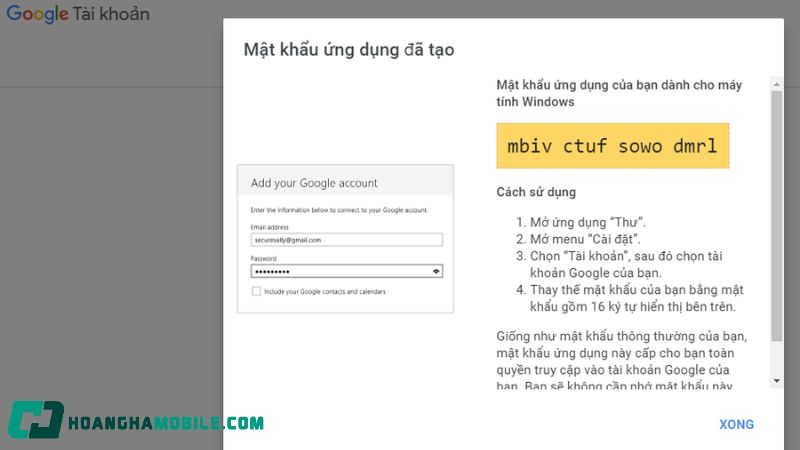Click the Password field in illustration
This screenshot has width=800, height=450.
tap(346, 271)
